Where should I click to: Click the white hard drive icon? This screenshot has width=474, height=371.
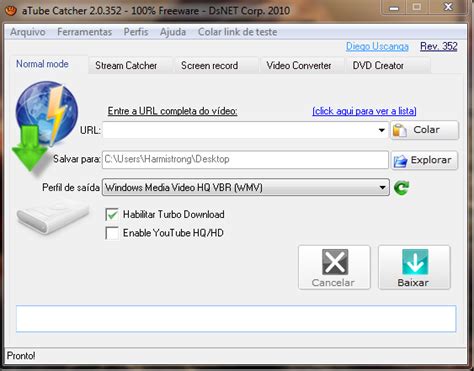(53, 217)
